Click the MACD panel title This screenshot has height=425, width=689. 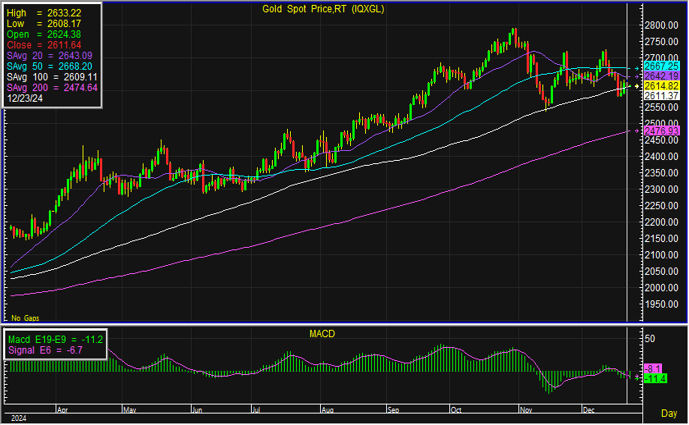click(321, 331)
